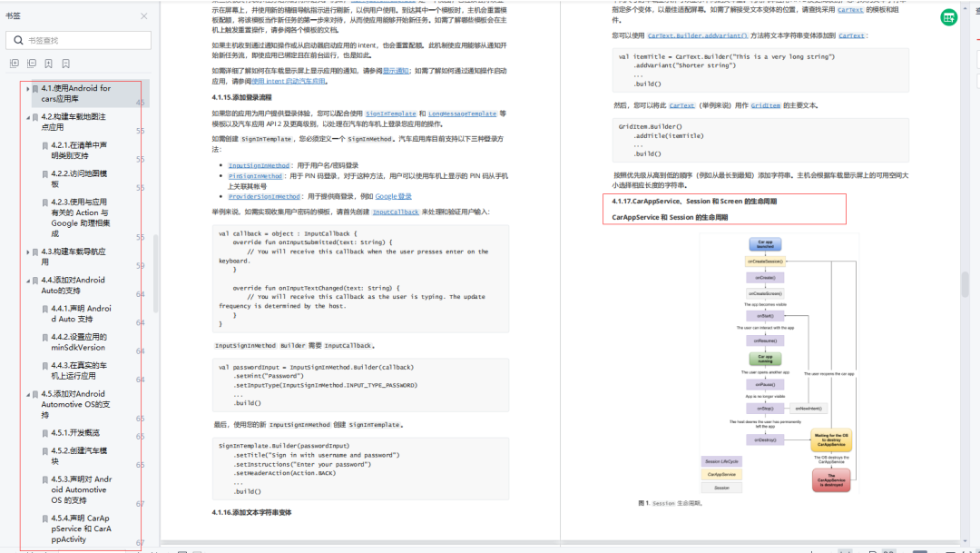
Task: Open bookmark 4.2.1.在清单中声明类别支持
Action: click(x=79, y=150)
